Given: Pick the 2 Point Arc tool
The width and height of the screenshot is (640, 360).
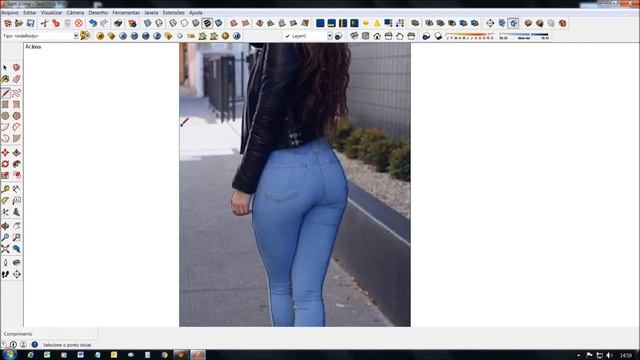Looking at the screenshot, I should (x=16, y=127).
